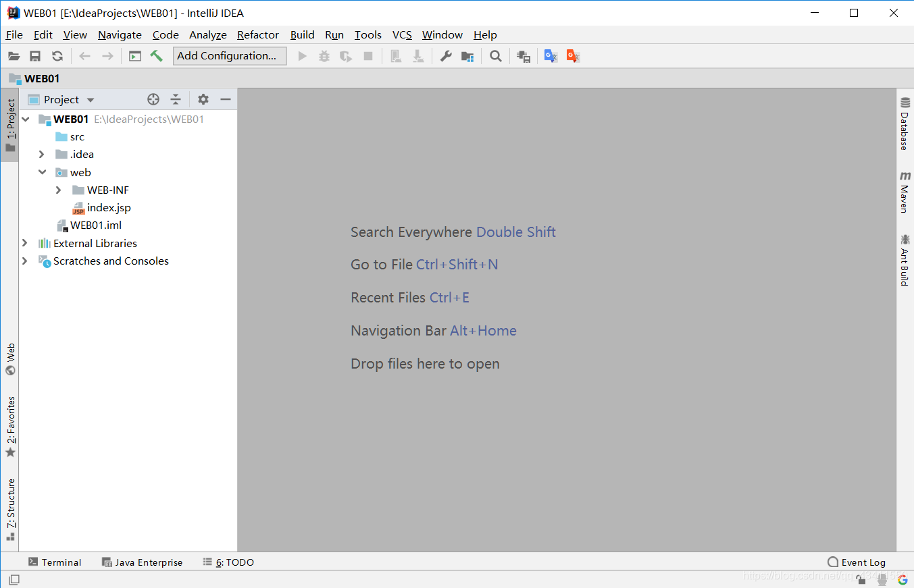Open the Event Log
Image resolution: width=914 pixels, height=588 pixels.
[857, 562]
